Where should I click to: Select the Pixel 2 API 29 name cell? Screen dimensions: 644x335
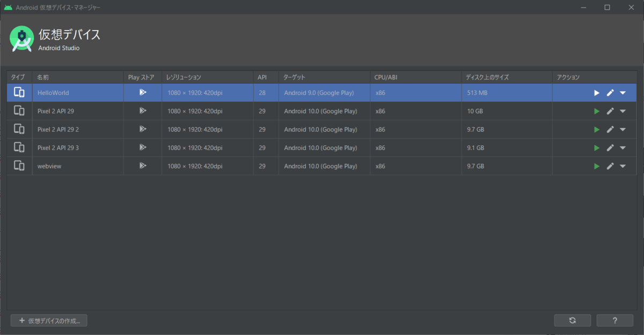(x=78, y=111)
